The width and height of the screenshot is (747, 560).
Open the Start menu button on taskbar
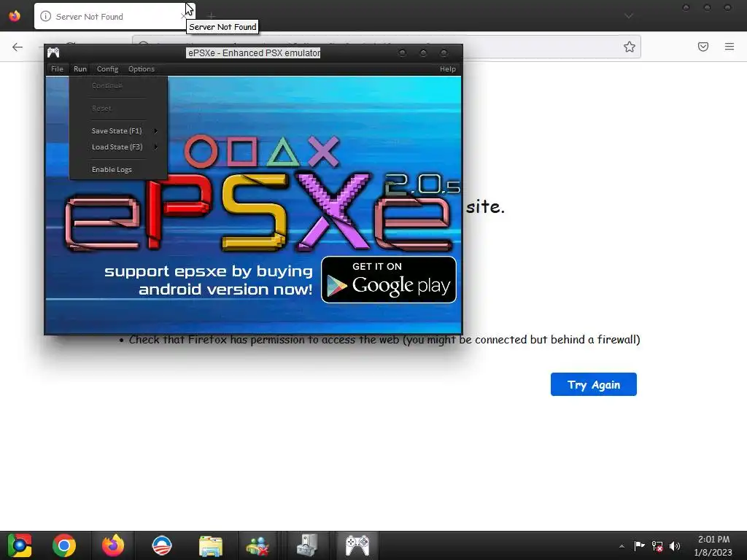[x=19, y=545]
